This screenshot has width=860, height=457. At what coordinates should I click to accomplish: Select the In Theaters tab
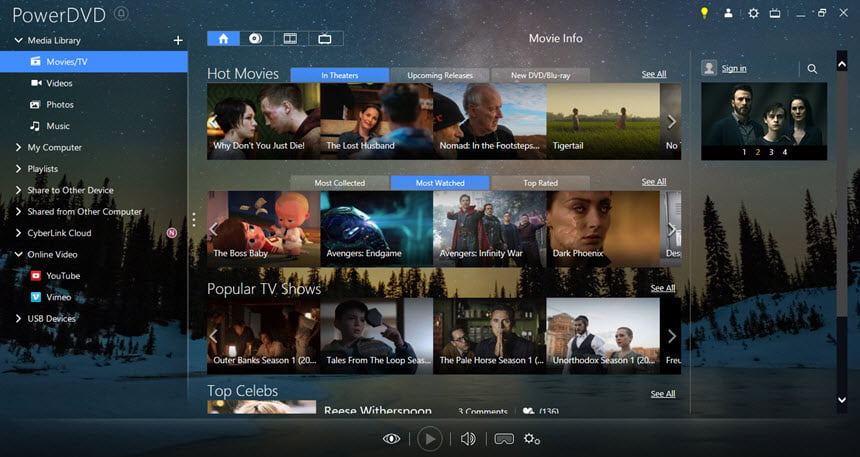[x=340, y=75]
